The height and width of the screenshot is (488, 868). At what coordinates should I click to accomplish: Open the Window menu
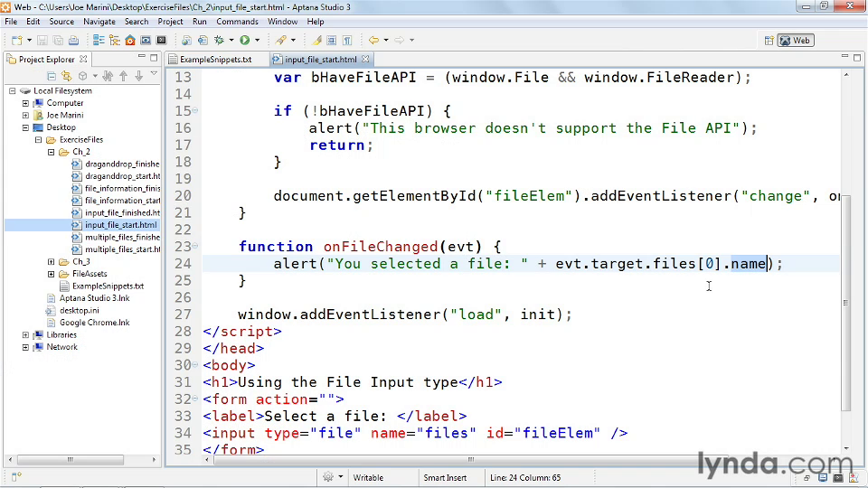pyautogui.click(x=282, y=22)
